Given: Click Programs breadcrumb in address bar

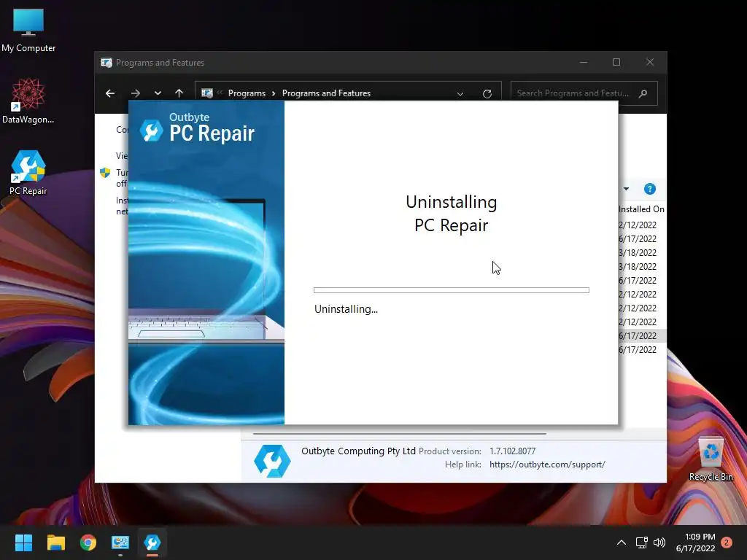Looking at the screenshot, I should point(247,93).
